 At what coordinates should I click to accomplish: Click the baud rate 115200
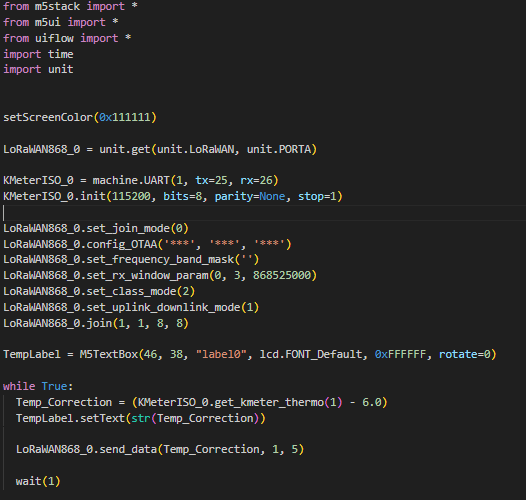(x=131, y=196)
